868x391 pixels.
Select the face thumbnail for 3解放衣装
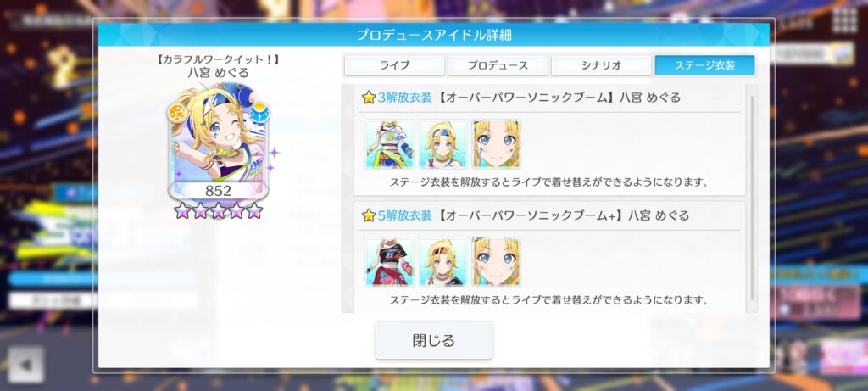point(497,144)
